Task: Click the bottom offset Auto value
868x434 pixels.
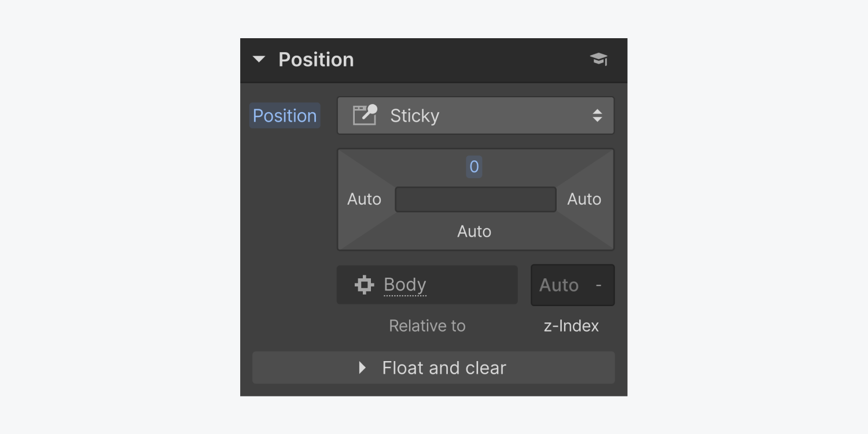Action: pos(474,231)
